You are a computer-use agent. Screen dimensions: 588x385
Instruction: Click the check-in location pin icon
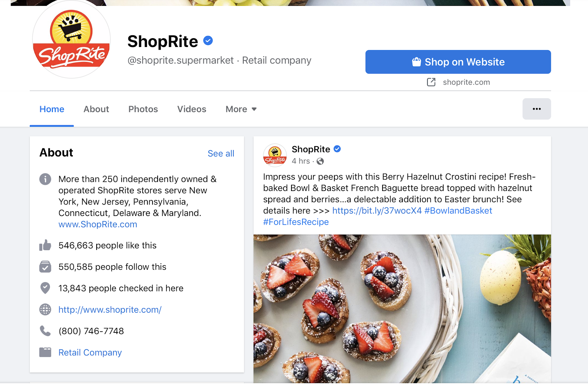[45, 288]
